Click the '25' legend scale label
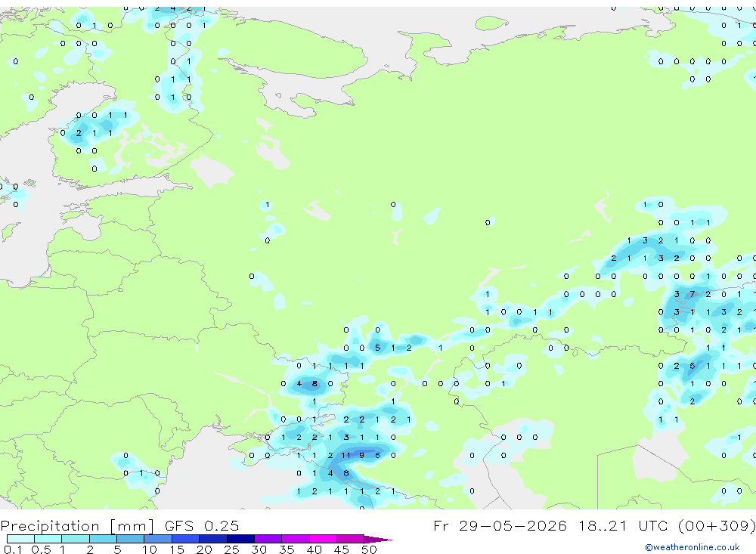 click(232, 549)
